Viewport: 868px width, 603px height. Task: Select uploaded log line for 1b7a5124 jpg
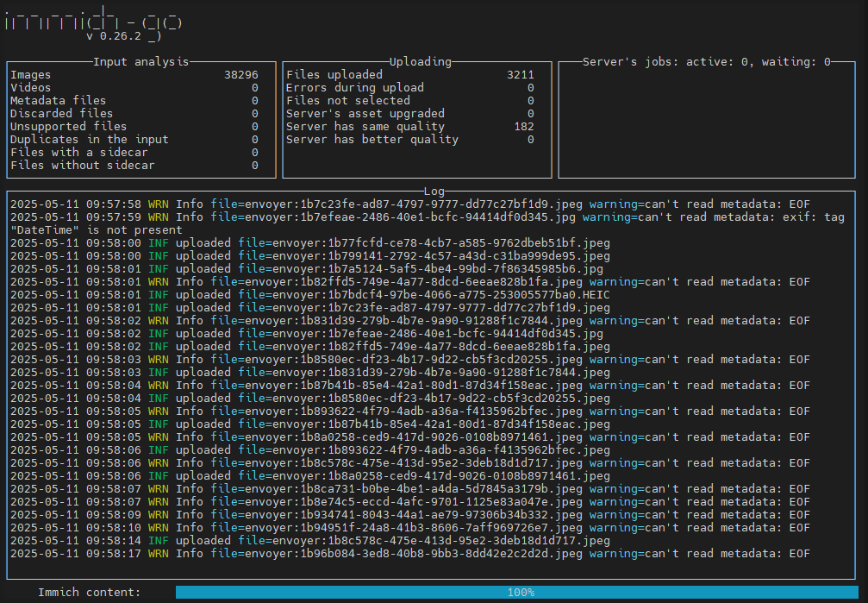point(307,269)
